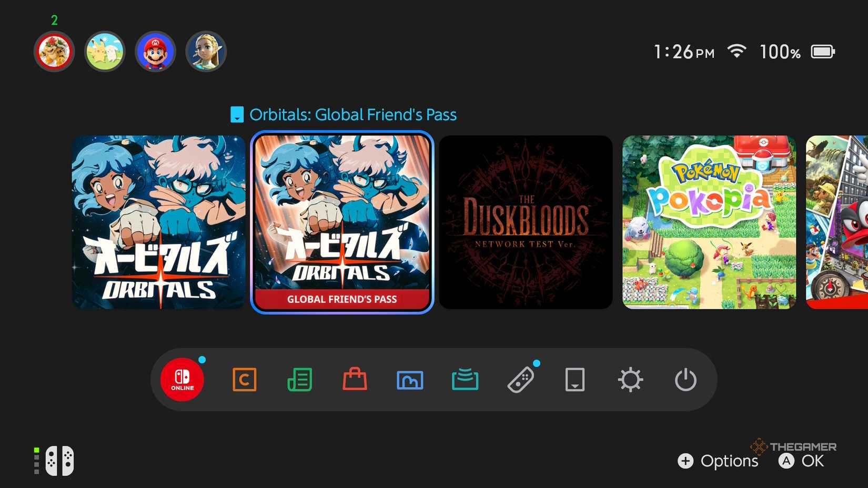Viewport: 868px width, 488px height.
Task: Check the battery status icon
Action: pyautogui.click(x=823, y=52)
